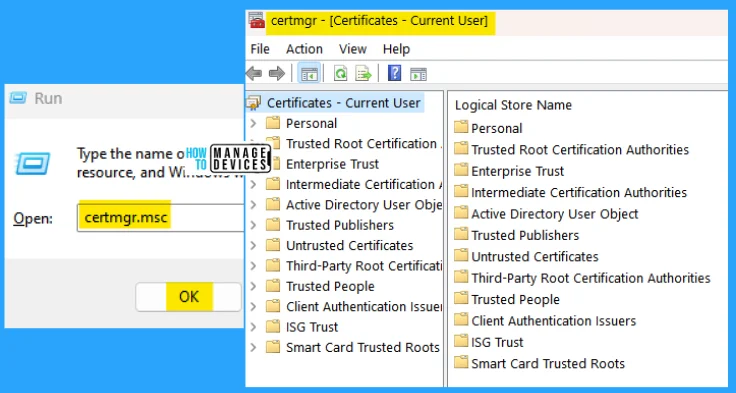
Task: Open the Action menu
Action: tap(304, 49)
